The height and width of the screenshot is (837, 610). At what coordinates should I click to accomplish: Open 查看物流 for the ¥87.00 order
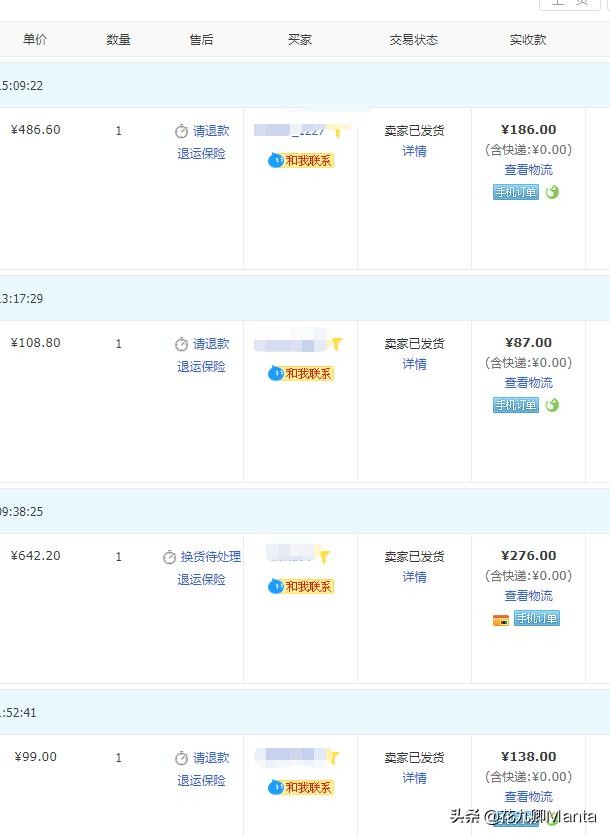coord(529,383)
